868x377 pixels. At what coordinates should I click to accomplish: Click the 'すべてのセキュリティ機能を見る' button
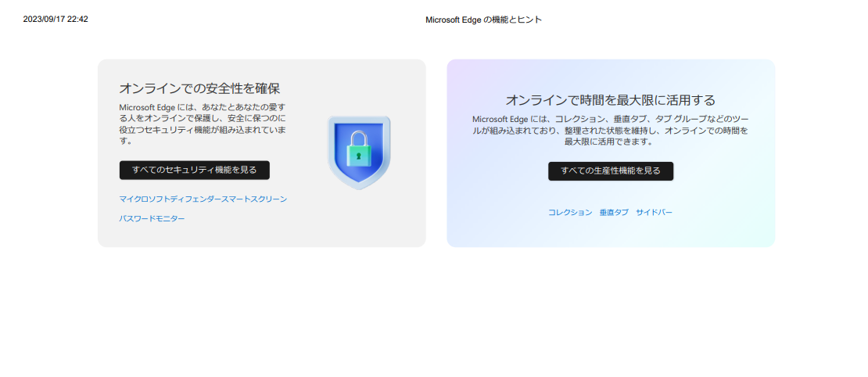194,170
